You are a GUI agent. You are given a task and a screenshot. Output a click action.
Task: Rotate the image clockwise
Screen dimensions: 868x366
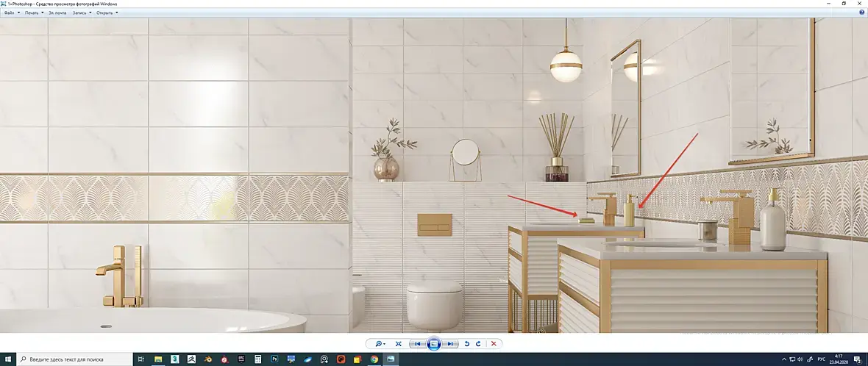point(477,344)
